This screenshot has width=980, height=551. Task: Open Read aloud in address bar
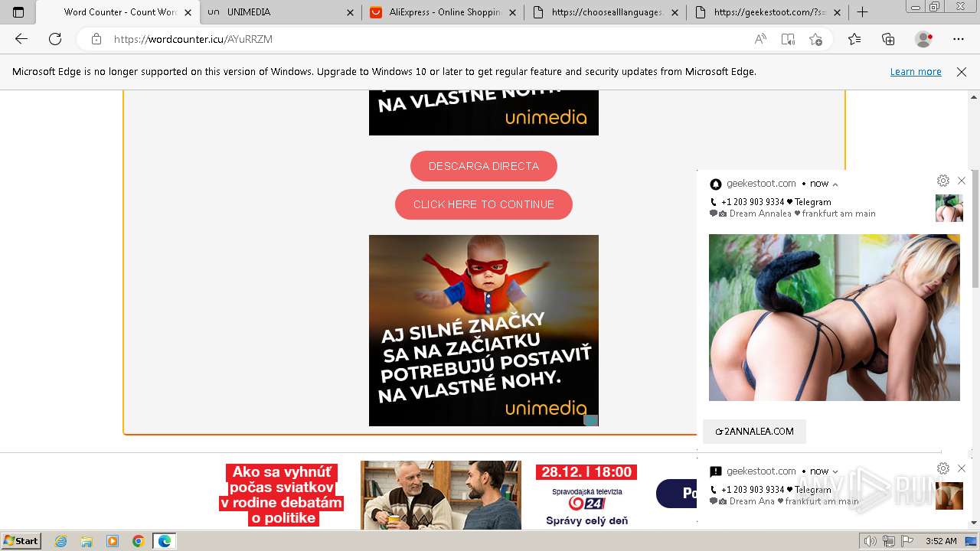(x=760, y=39)
